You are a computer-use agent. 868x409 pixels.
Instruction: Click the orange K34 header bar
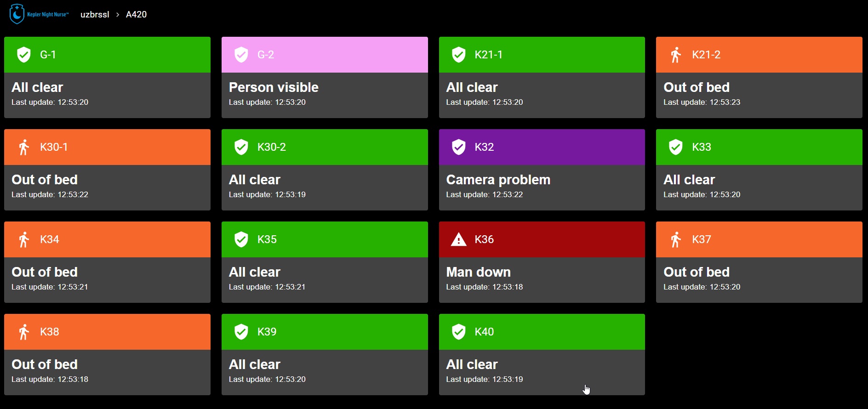[x=107, y=239]
